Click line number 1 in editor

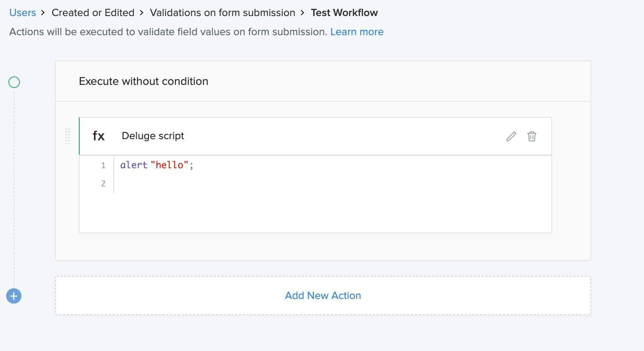coord(103,165)
